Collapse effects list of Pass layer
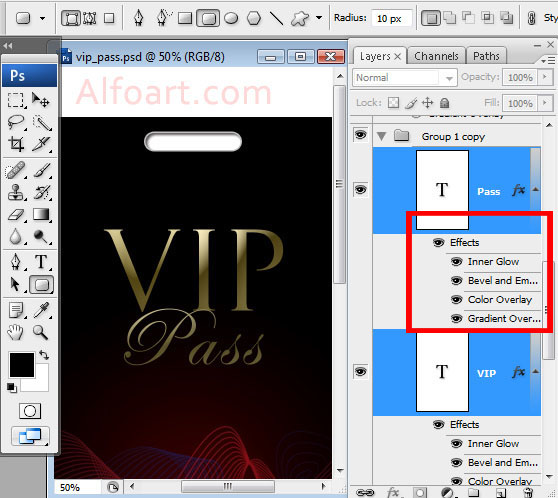This screenshot has width=558, height=498. pyautogui.click(x=536, y=190)
